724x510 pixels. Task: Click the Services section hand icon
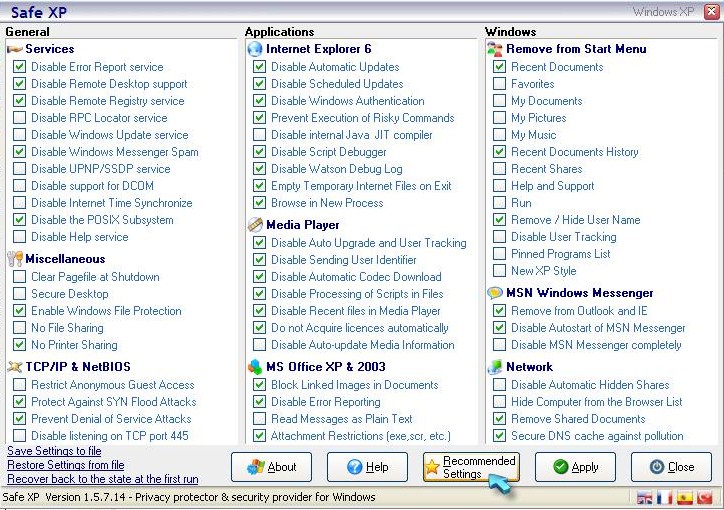(15, 49)
